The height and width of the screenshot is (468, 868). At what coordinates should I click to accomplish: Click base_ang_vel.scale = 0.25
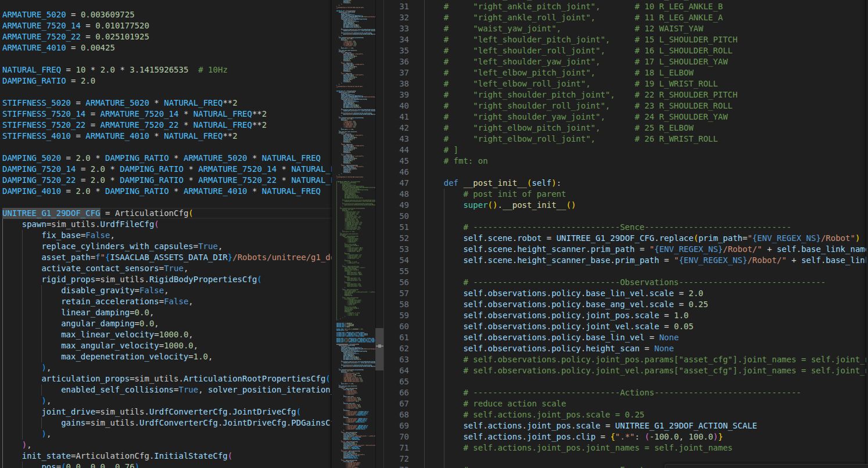tap(586, 304)
